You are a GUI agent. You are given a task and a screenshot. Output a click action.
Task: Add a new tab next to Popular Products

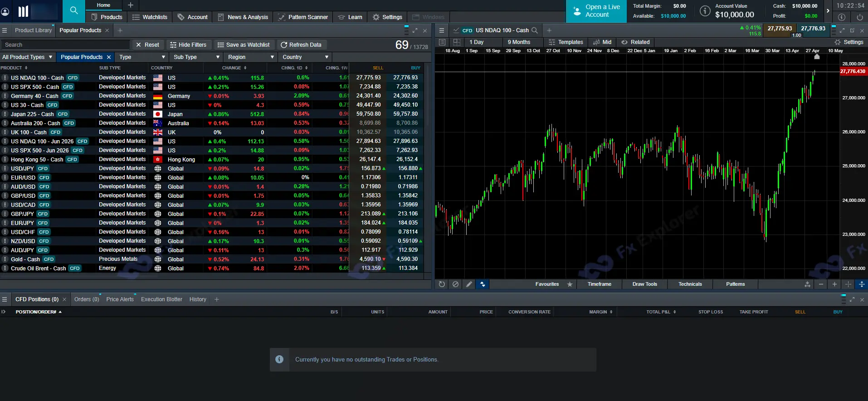tap(120, 30)
